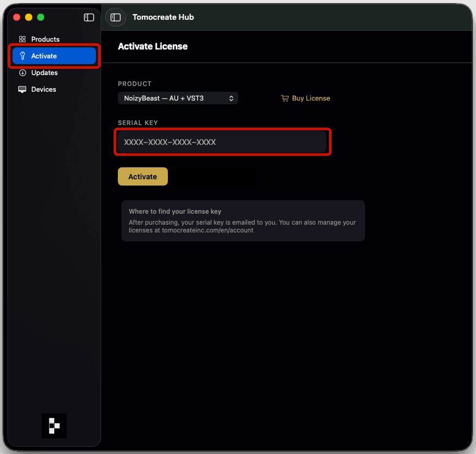
Task: Toggle sidebar using the sidebar panel icon
Action: (89, 17)
